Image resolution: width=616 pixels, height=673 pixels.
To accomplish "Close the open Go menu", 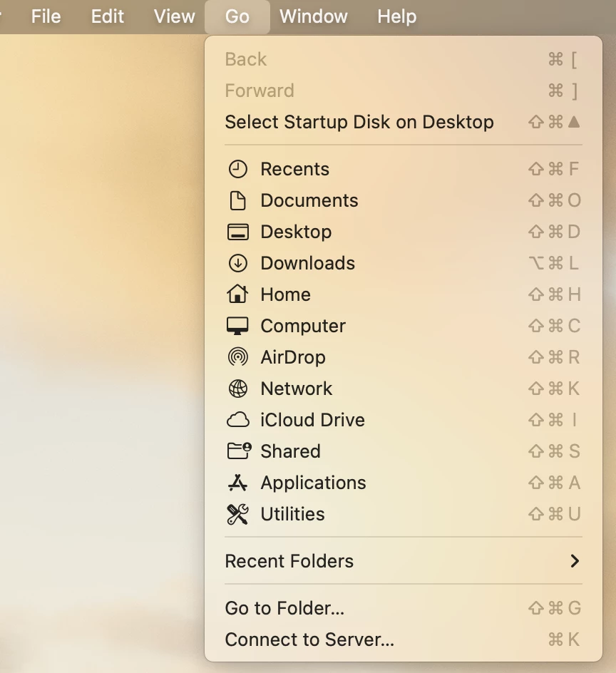I will click(x=237, y=16).
